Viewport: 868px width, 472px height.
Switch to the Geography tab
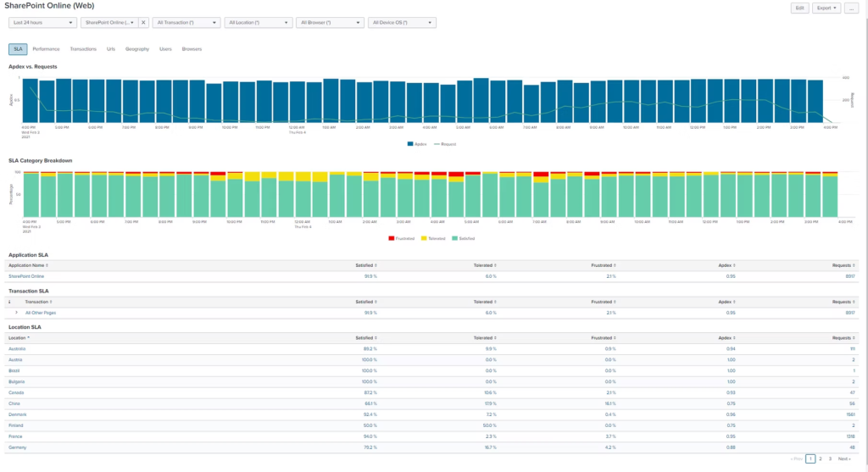point(137,49)
